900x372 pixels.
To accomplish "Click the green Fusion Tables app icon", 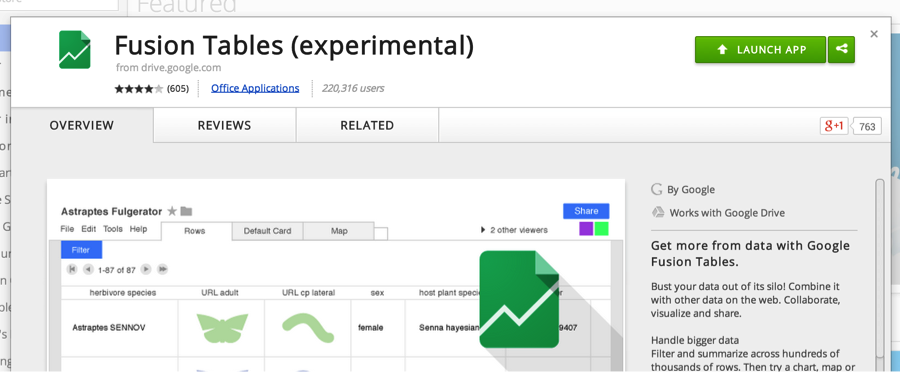I will pyautogui.click(x=75, y=50).
